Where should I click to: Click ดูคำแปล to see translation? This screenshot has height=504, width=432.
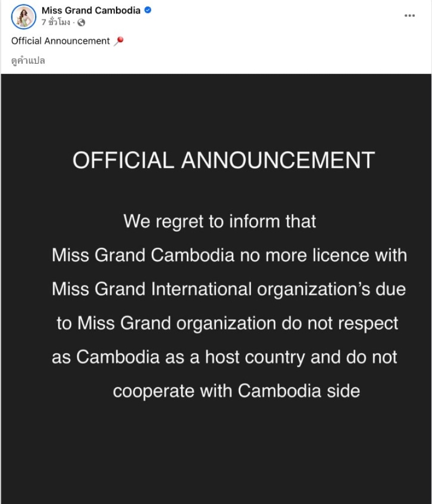[x=28, y=61]
